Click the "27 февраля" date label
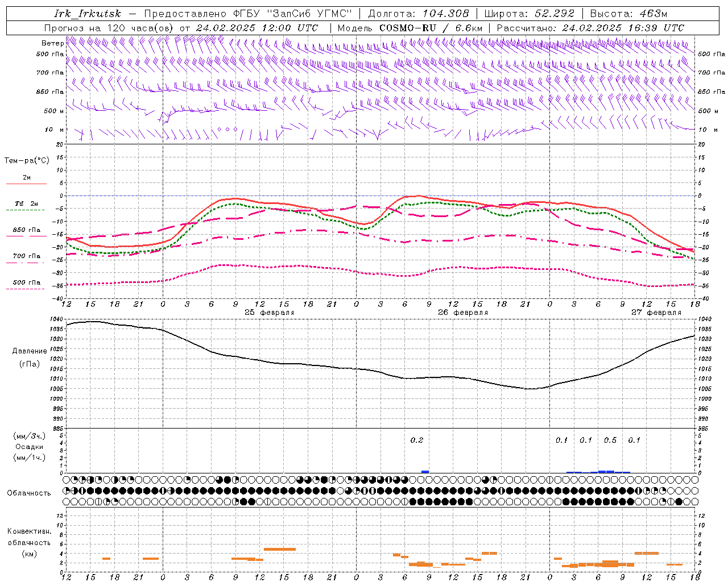Screen dimensions: 728x582 (x=656, y=313)
